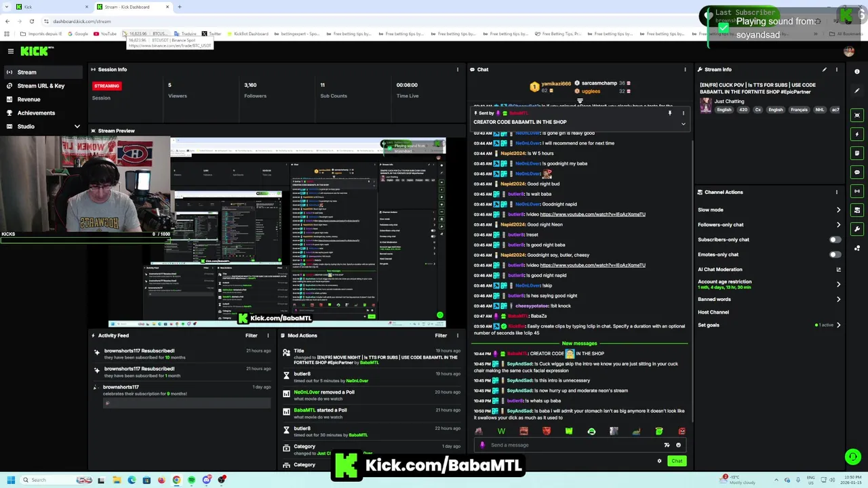Open the Host Channel action
The width and height of the screenshot is (868, 488).
[x=713, y=312]
